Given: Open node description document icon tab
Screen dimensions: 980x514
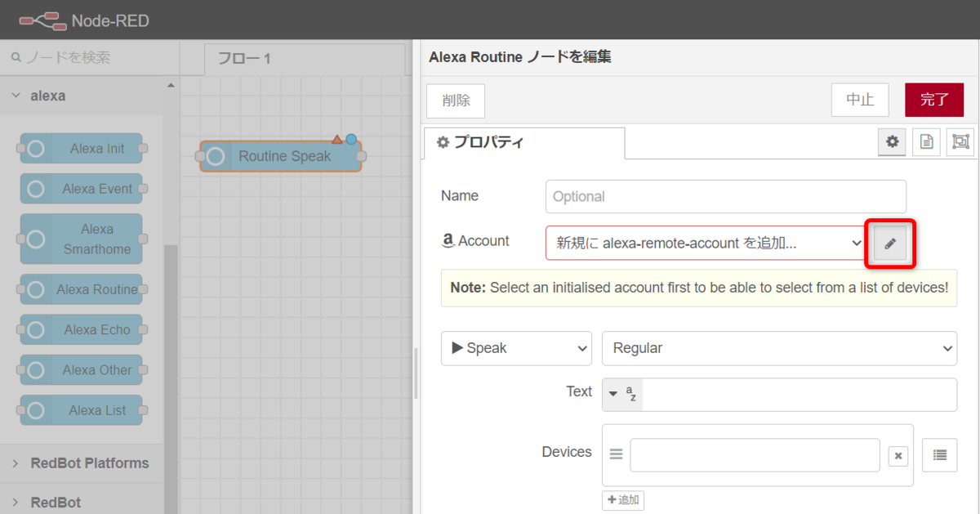Looking at the screenshot, I should coord(926,141).
